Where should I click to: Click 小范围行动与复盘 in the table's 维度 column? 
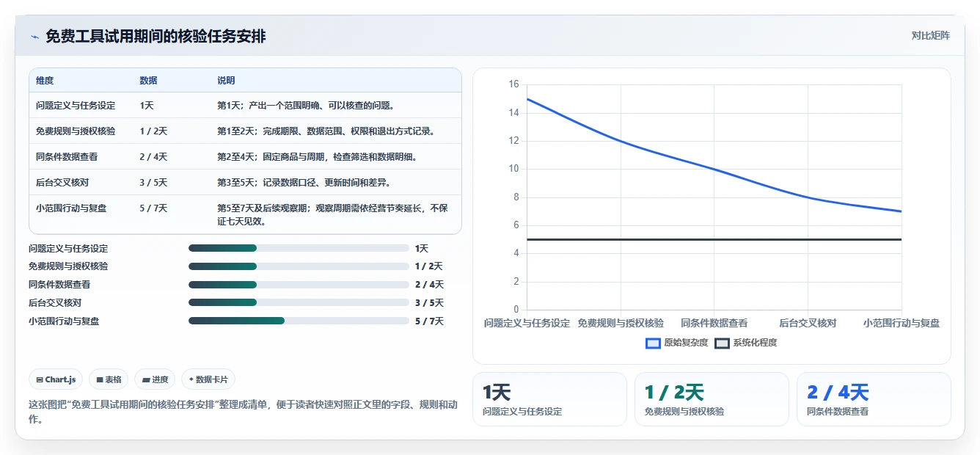(71, 208)
